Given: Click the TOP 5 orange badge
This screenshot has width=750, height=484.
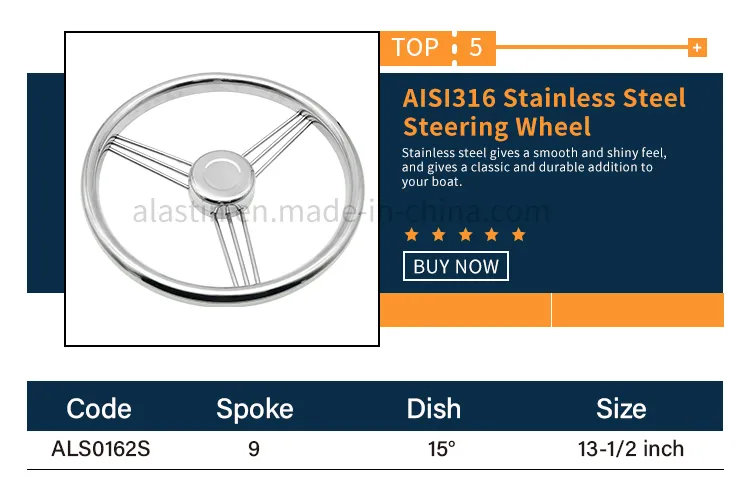Looking at the screenshot, I should coord(438,48).
